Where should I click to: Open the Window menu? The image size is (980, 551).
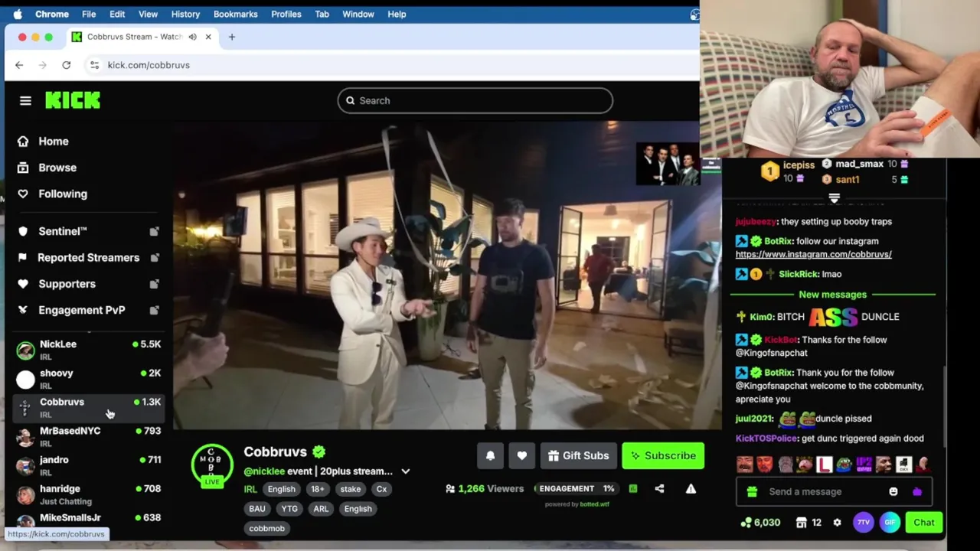[358, 14]
